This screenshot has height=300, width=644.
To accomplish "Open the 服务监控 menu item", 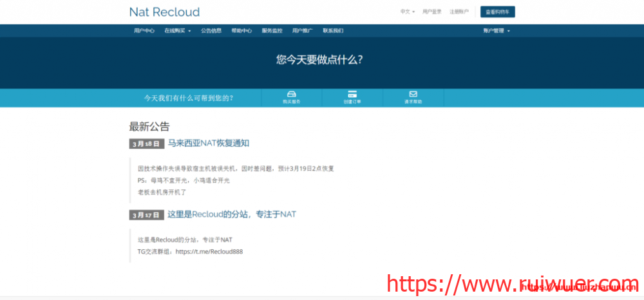I will coord(272,31).
